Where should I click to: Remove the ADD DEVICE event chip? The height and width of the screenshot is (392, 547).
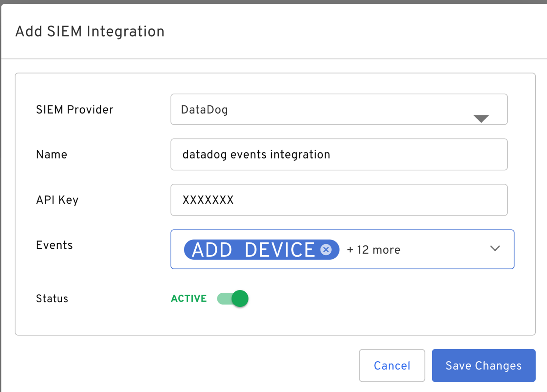click(326, 250)
